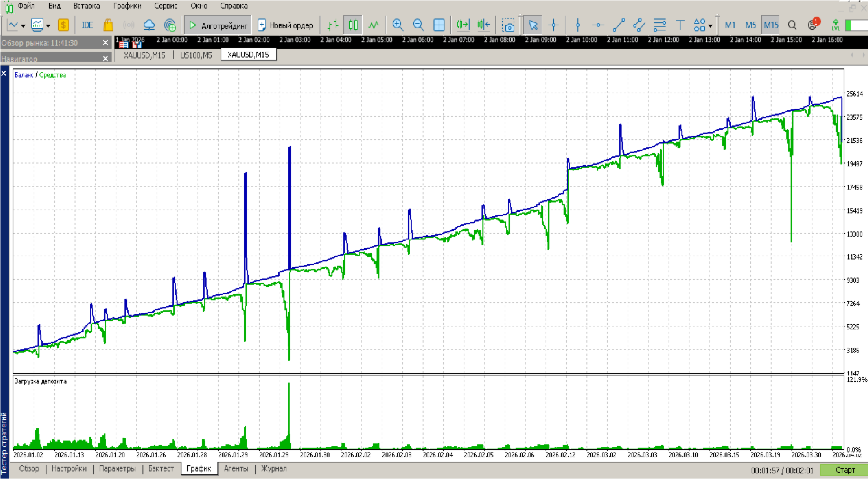Close the Обзор рынка panel
This screenshot has width=868, height=480.
tap(105, 43)
